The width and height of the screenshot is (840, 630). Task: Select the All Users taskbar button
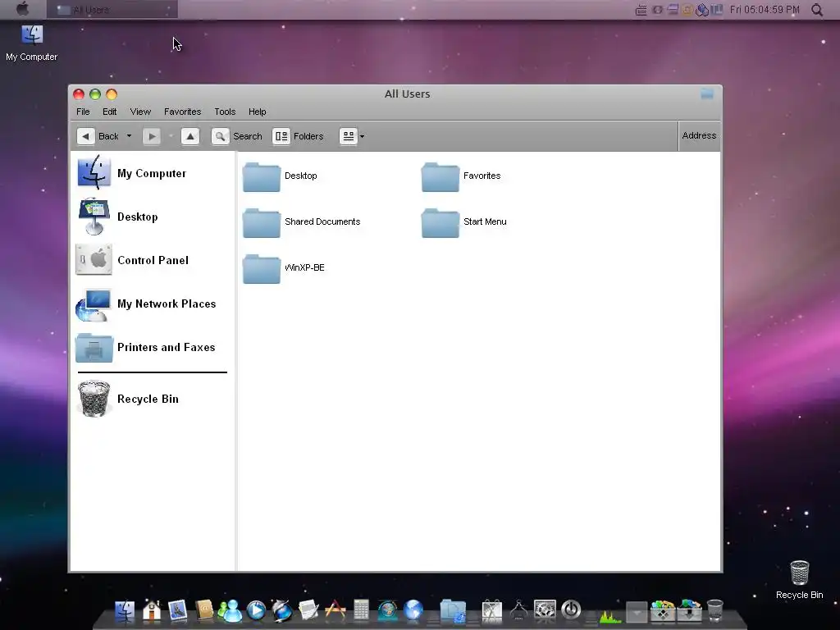click(x=112, y=10)
